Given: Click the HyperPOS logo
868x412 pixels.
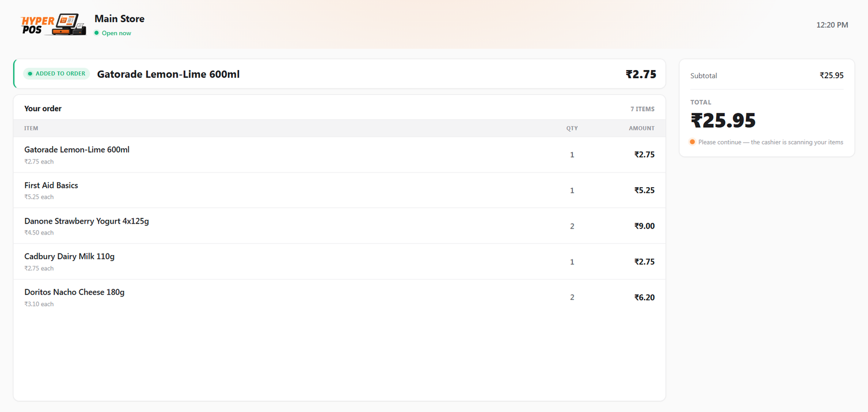Looking at the screenshot, I should (x=53, y=24).
